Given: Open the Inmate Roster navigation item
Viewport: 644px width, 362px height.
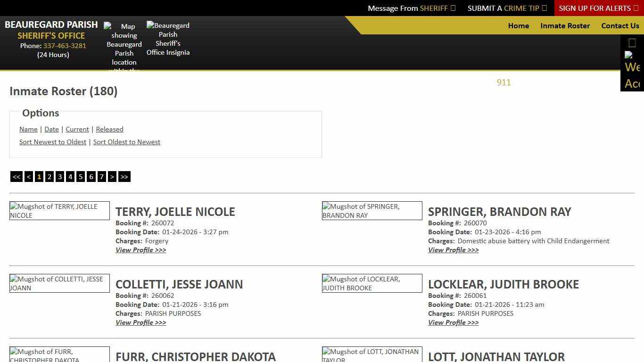Looking at the screenshot, I should pyautogui.click(x=565, y=26).
